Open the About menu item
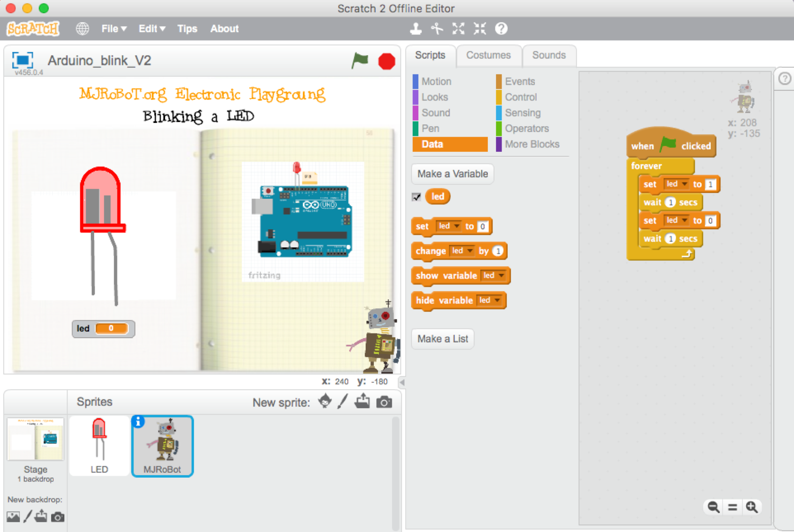The height and width of the screenshot is (532, 794). tap(224, 29)
